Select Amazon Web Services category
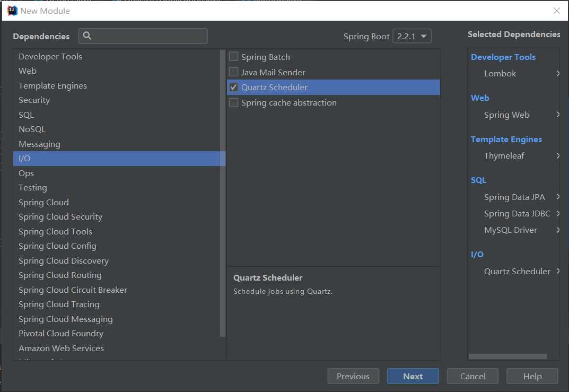Screen dimensions: 569x392 tap(117, 348)
